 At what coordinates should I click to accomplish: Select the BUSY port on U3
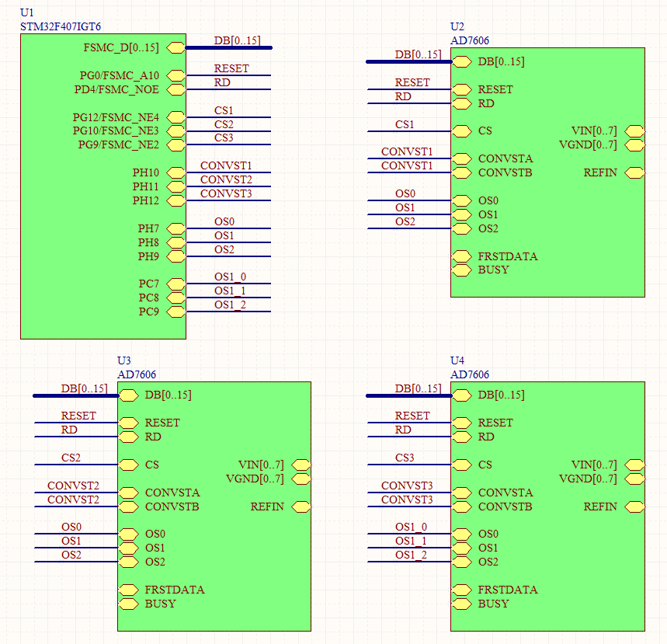(129, 604)
